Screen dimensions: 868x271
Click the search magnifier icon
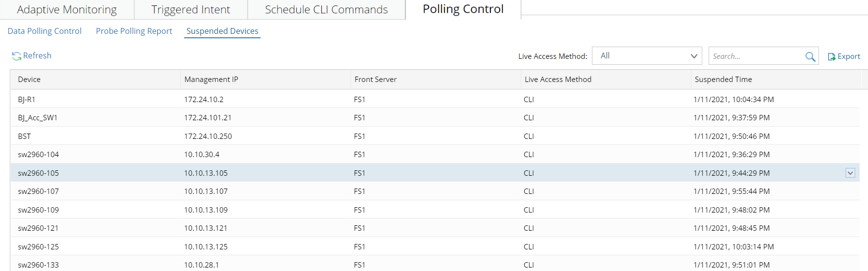tap(810, 56)
